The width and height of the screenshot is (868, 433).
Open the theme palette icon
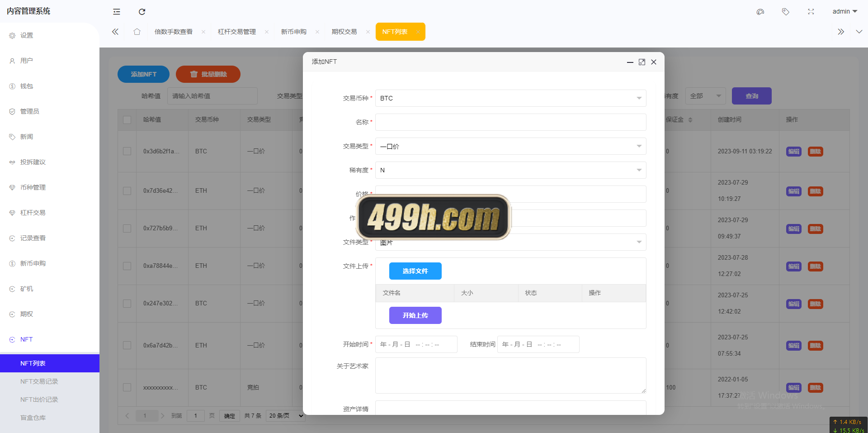(760, 12)
